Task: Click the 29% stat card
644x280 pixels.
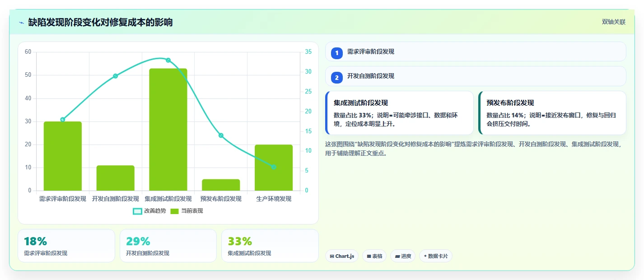Action: point(168,246)
